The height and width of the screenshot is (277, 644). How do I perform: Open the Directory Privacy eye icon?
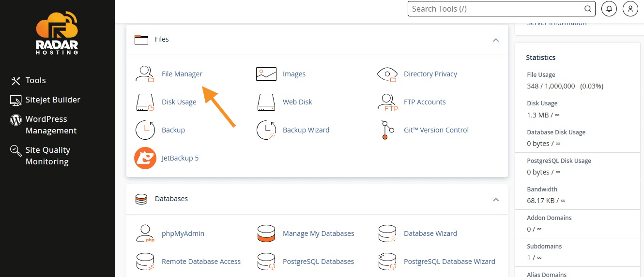coord(387,74)
